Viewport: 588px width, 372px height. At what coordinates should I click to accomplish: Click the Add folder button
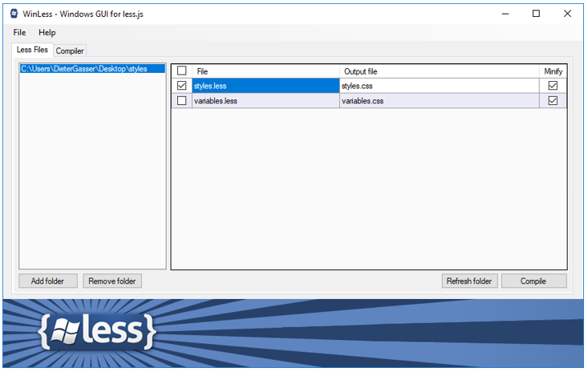47,281
